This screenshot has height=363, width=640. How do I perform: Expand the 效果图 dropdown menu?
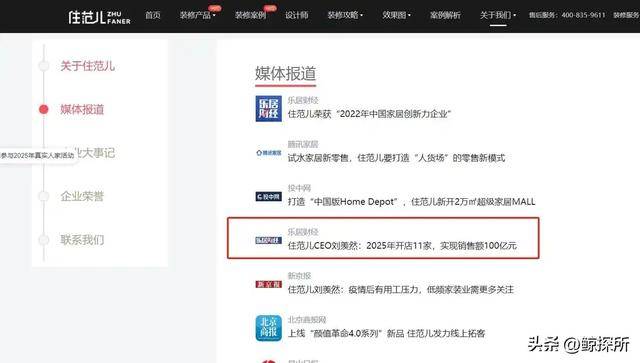click(396, 15)
